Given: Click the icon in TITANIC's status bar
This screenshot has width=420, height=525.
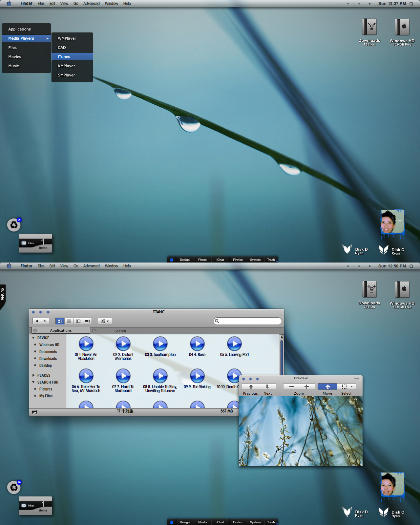Looking at the screenshot, I should pyautogui.click(x=34, y=412).
